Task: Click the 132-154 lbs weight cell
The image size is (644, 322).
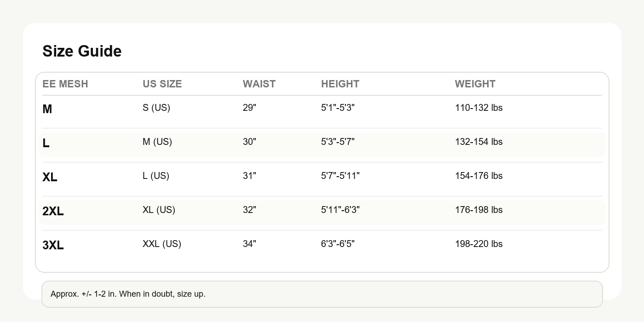Action: [478, 142]
